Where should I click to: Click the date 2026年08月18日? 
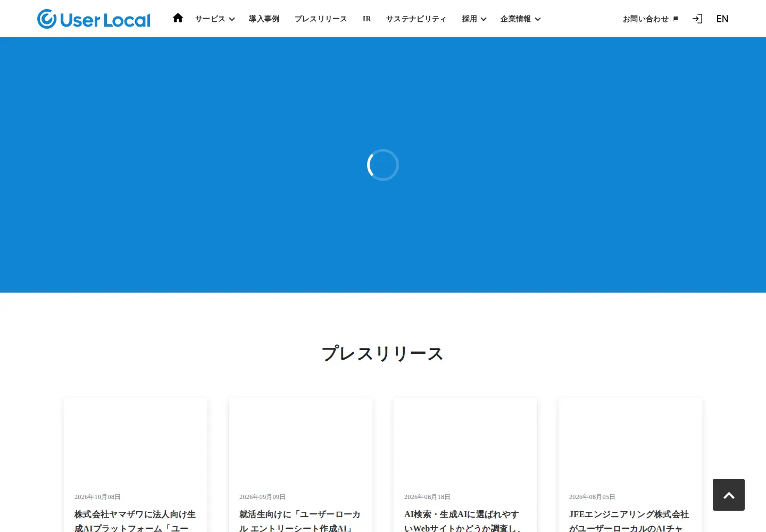tap(427, 497)
